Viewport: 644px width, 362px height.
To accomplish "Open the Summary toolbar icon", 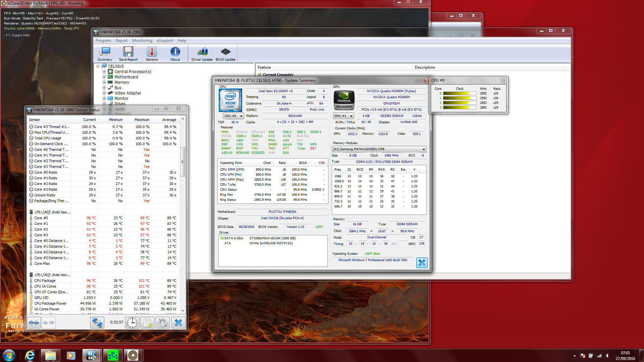I will click(105, 54).
